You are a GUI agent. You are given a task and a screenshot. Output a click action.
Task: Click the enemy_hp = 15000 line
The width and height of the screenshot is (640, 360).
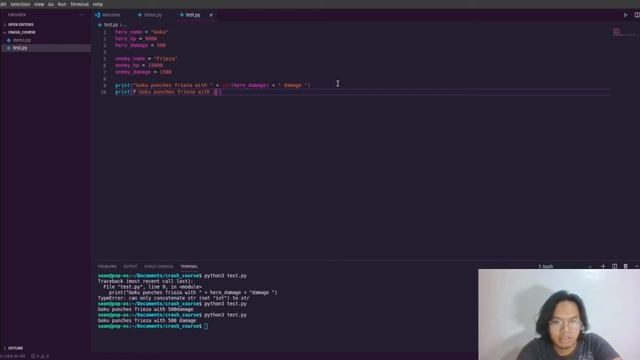click(x=139, y=65)
